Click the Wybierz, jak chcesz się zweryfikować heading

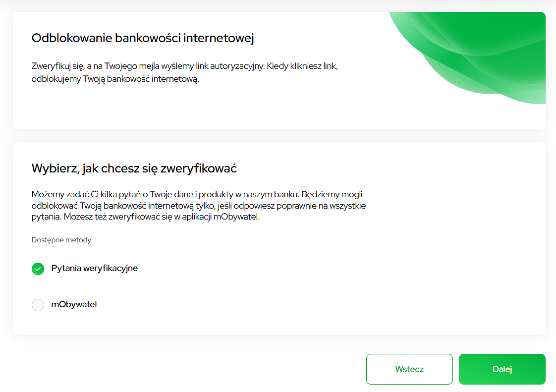point(134,168)
